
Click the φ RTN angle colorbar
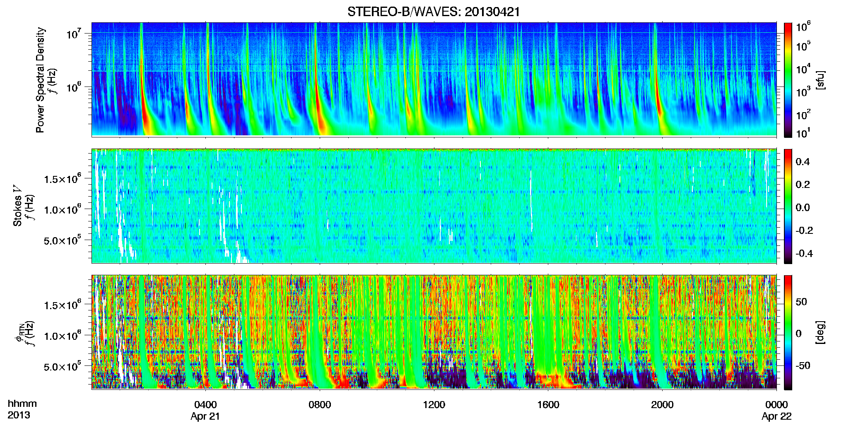pos(788,332)
